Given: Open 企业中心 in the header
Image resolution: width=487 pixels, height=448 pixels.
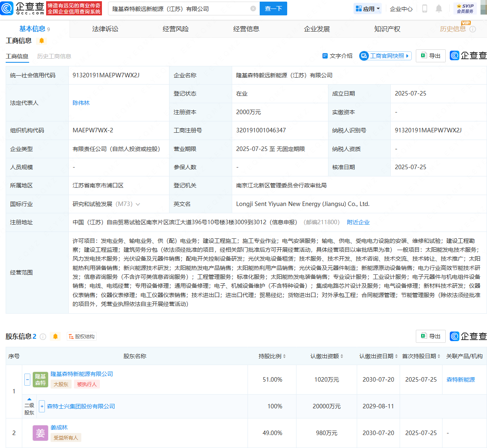Looking at the screenshot, I should [x=401, y=8].
